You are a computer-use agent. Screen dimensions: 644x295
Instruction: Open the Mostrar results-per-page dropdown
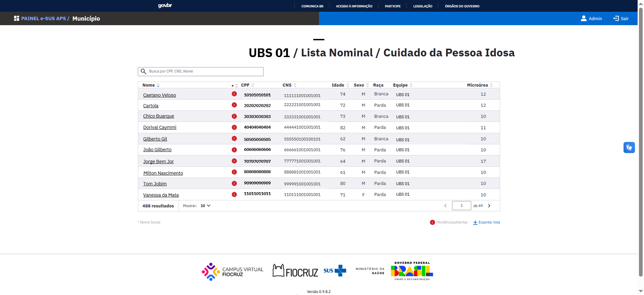(205, 206)
